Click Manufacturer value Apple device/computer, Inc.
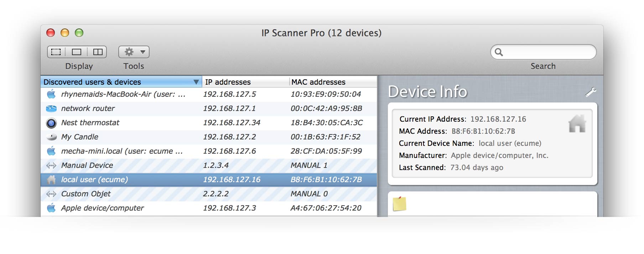This screenshot has height=254, width=644. pos(500,155)
